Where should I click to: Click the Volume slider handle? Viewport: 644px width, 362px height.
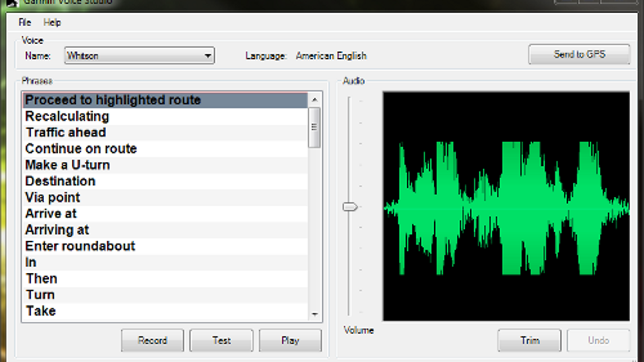point(350,207)
